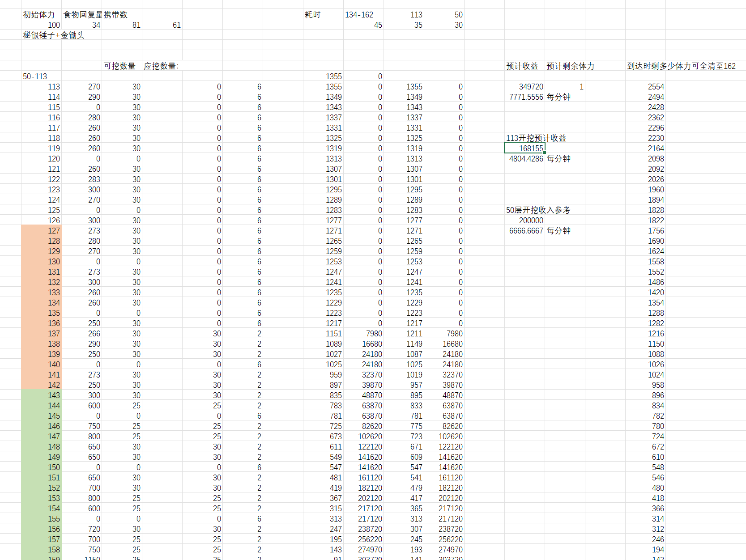Select the 50-113 label cell

(41, 76)
